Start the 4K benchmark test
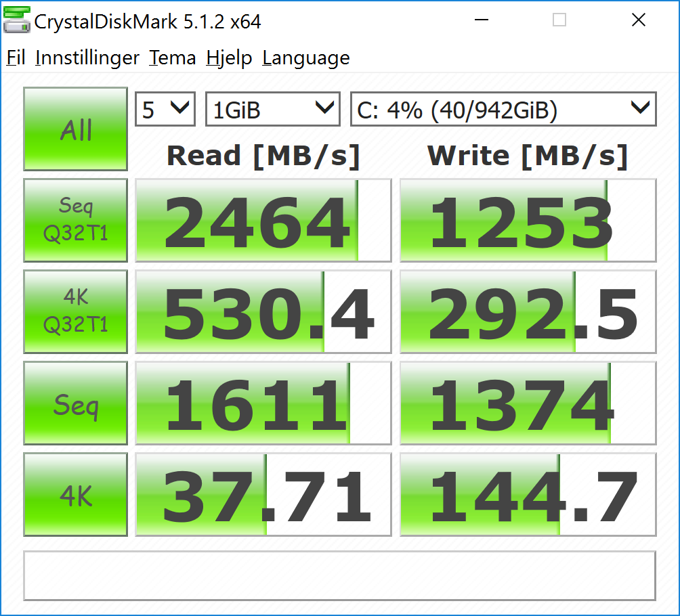680x616 pixels. point(75,495)
